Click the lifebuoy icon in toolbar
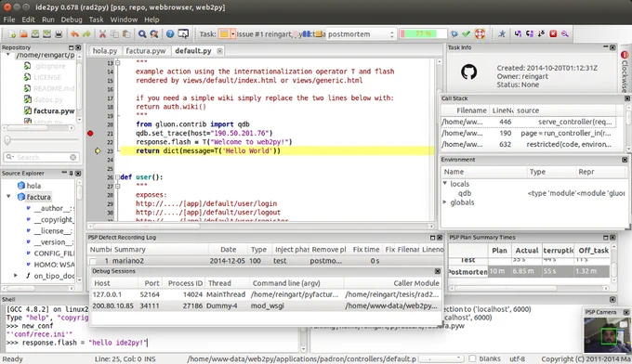Image resolution: width=632 pixels, height=364 pixels. coord(480,33)
